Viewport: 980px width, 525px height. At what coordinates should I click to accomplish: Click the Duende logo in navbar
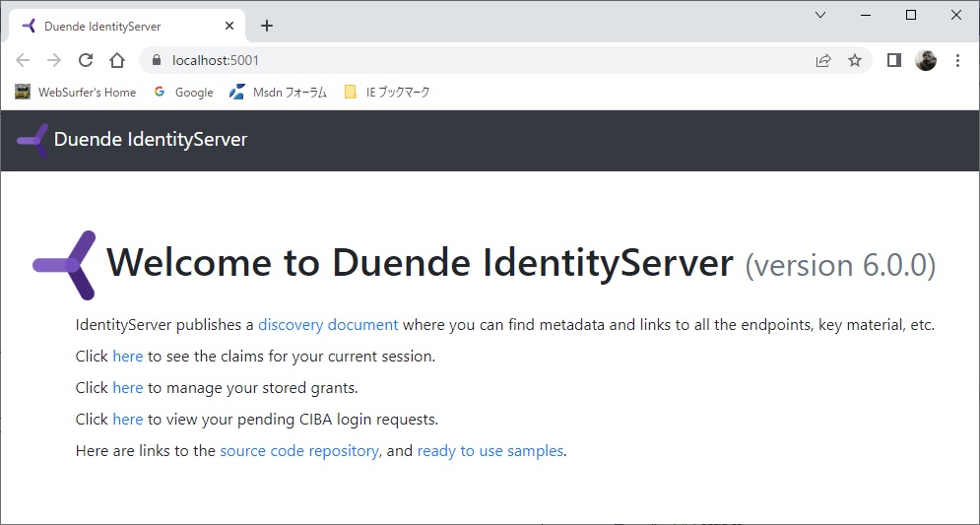pos(33,140)
